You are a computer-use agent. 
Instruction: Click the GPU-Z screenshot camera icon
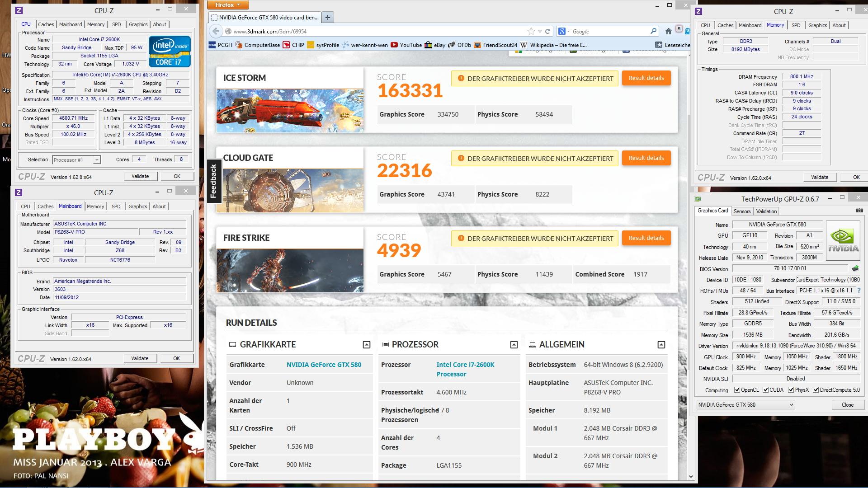point(859,211)
